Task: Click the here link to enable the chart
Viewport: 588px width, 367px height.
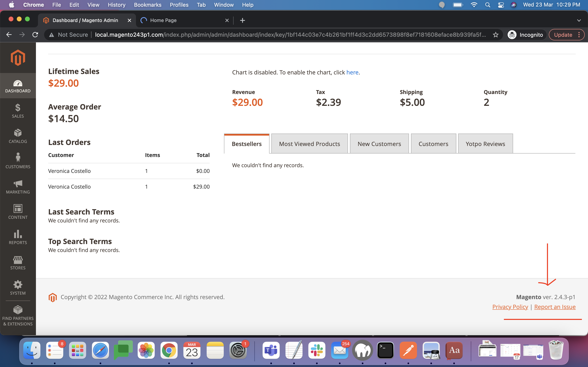Action: (x=353, y=72)
